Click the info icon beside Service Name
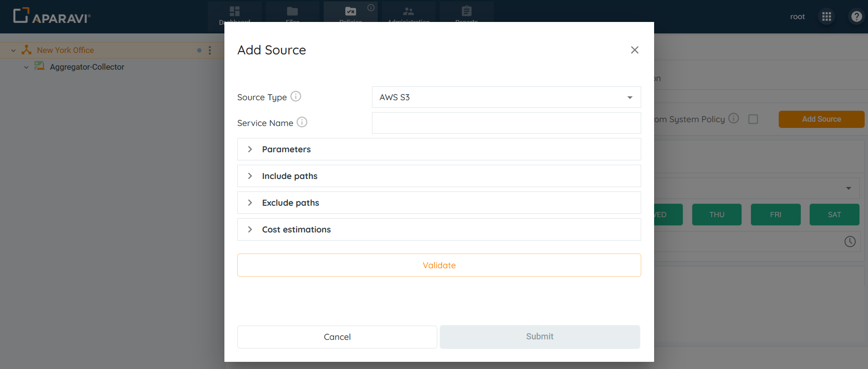The height and width of the screenshot is (369, 868). [302, 122]
